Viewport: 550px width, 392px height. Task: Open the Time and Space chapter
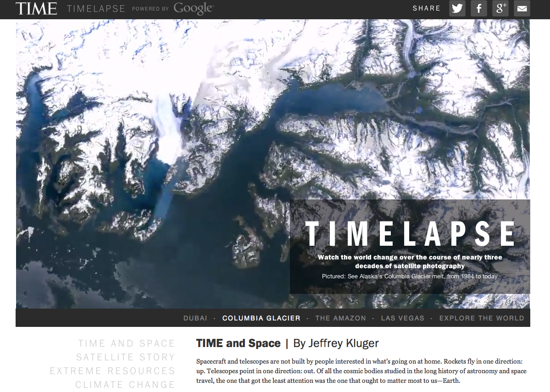(x=127, y=343)
